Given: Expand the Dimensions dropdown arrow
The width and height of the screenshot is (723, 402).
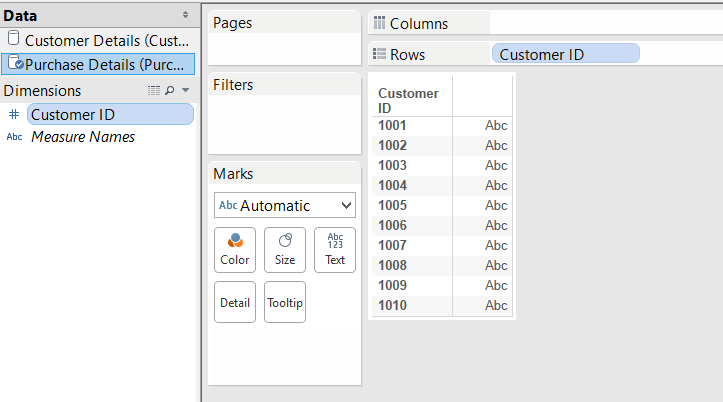Looking at the screenshot, I should pyautogui.click(x=185, y=90).
